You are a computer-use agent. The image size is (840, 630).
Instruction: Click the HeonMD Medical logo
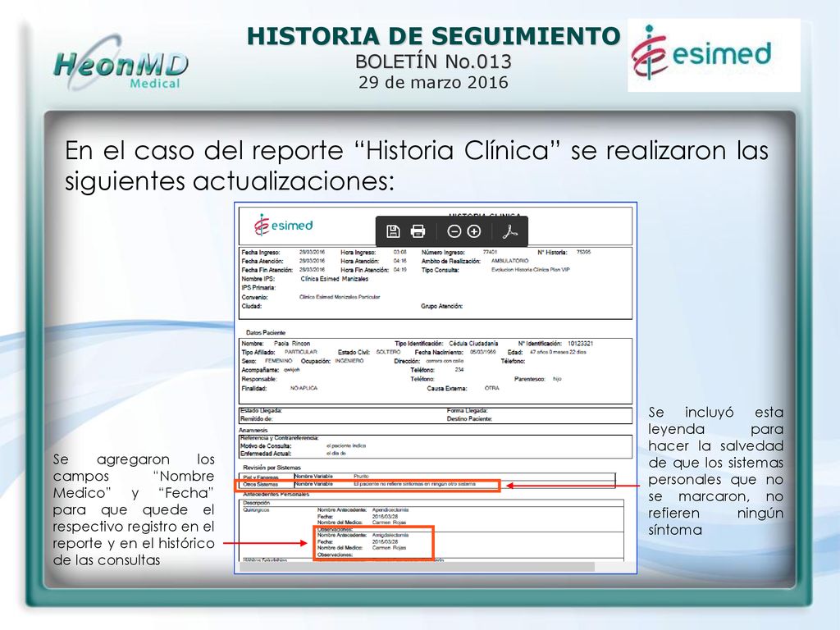[x=121, y=63]
